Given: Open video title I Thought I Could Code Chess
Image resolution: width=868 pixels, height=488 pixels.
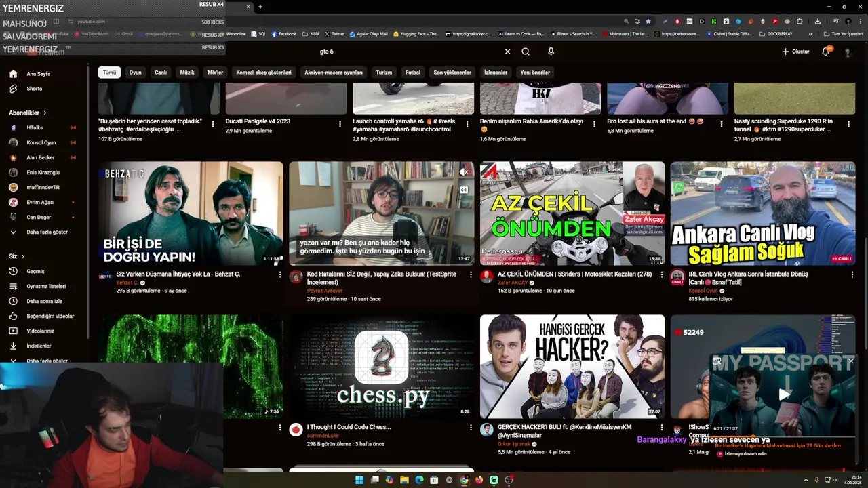Looking at the screenshot, I should (349, 427).
